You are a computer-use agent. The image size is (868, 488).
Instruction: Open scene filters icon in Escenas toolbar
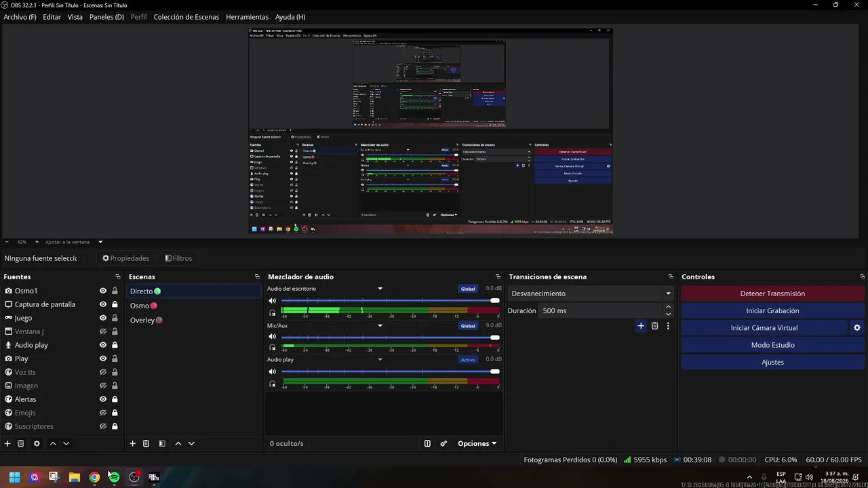[162, 443]
